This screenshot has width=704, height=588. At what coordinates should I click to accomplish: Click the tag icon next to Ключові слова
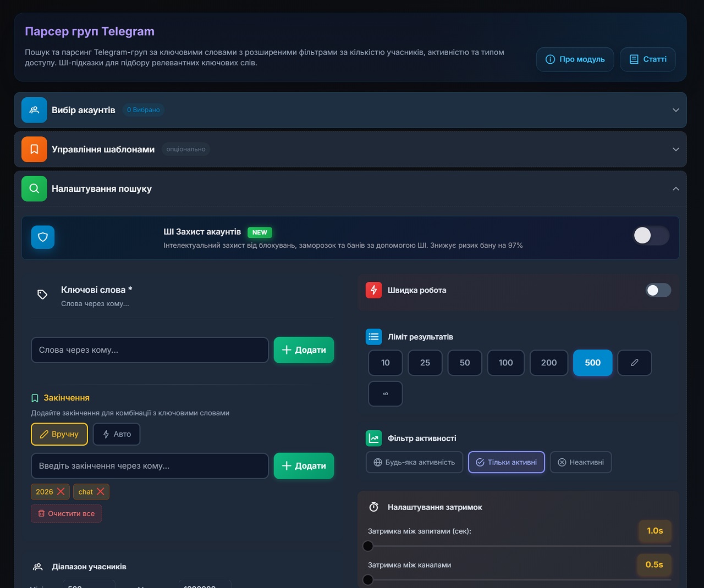point(42,295)
